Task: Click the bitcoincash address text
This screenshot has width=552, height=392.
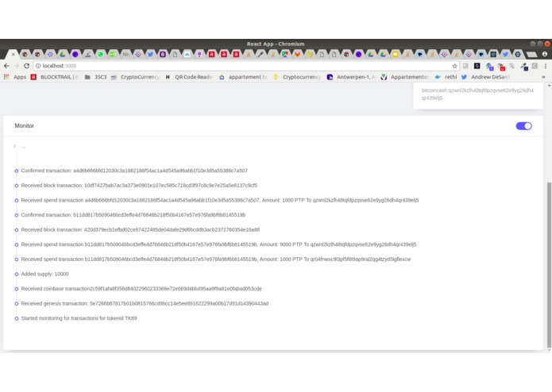Action: pyautogui.click(x=477, y=94)
